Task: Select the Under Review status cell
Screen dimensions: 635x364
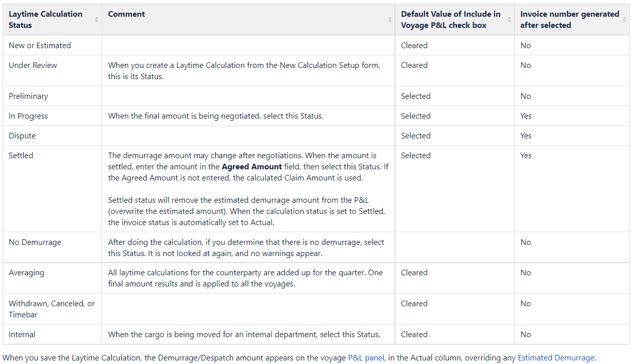Action: (x=33, y=65)
